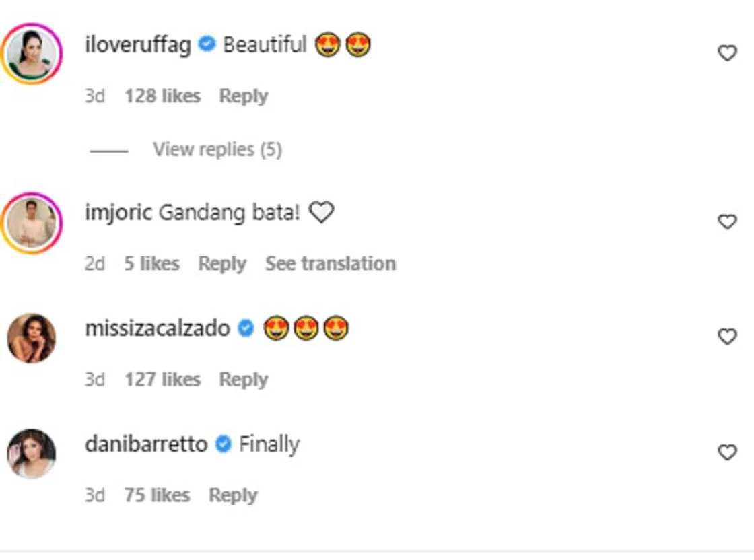
Task: Open imjoric's profile picture
Action: pos(32,223)
